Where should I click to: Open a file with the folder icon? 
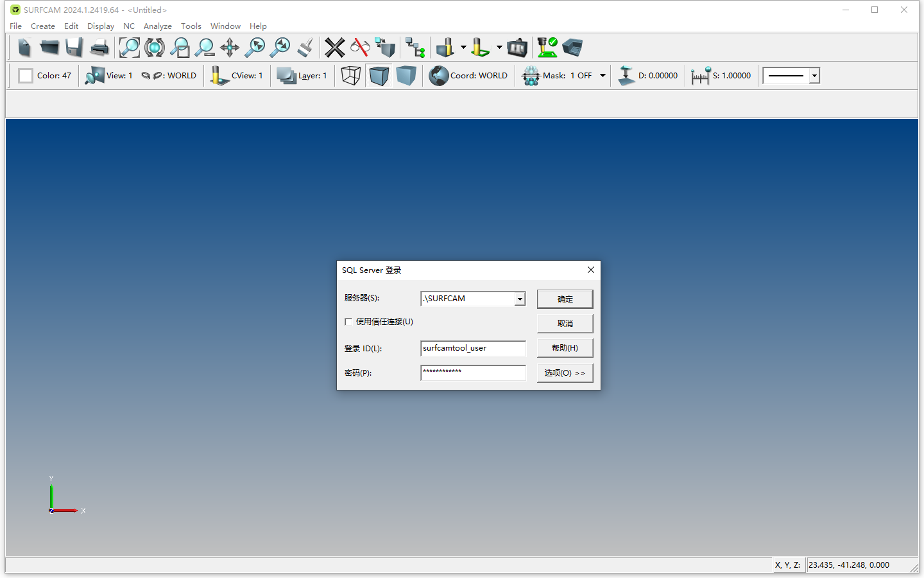pos(49,48)
